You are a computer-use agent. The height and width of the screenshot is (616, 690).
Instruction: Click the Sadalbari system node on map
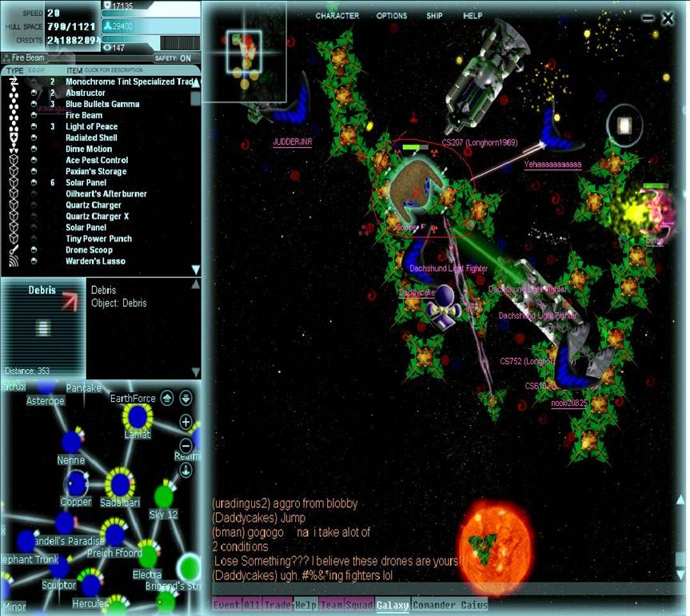click(120, 483)
